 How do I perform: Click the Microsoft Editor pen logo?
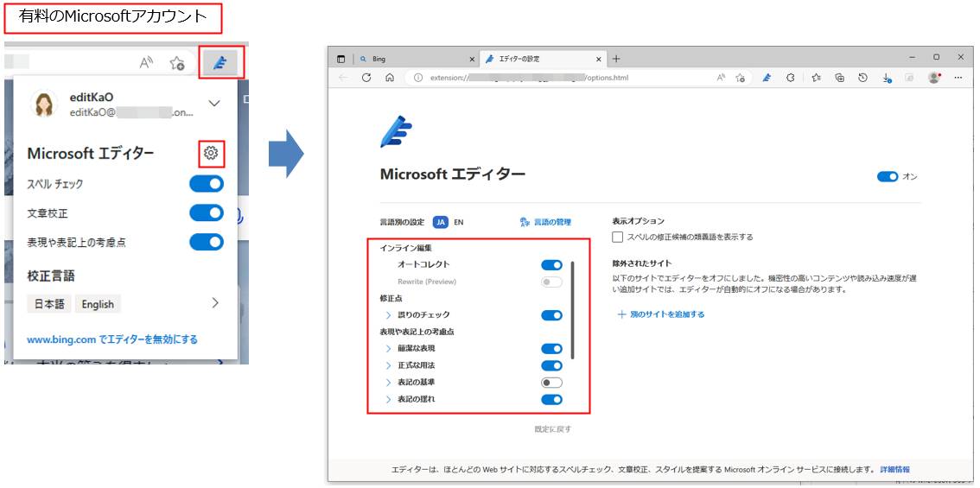click(397, 131)
